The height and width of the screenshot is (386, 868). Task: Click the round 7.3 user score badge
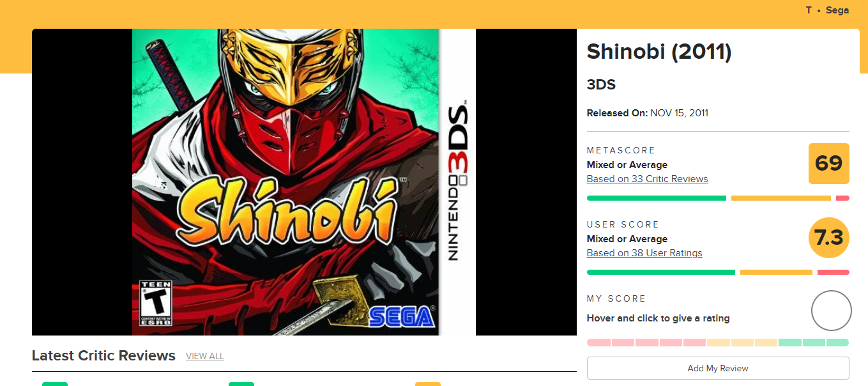tap(829, 238)
